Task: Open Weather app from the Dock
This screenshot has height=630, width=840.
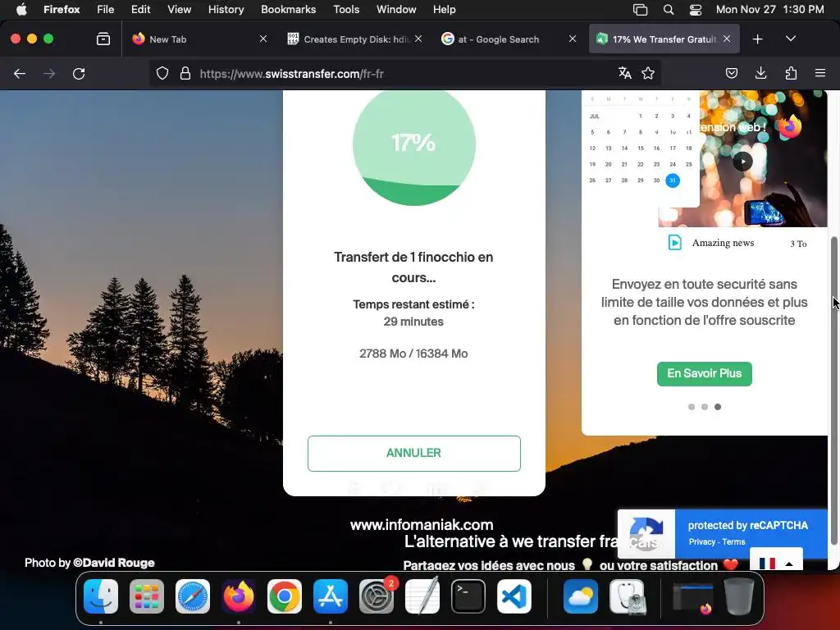Action: click(581, 596)
